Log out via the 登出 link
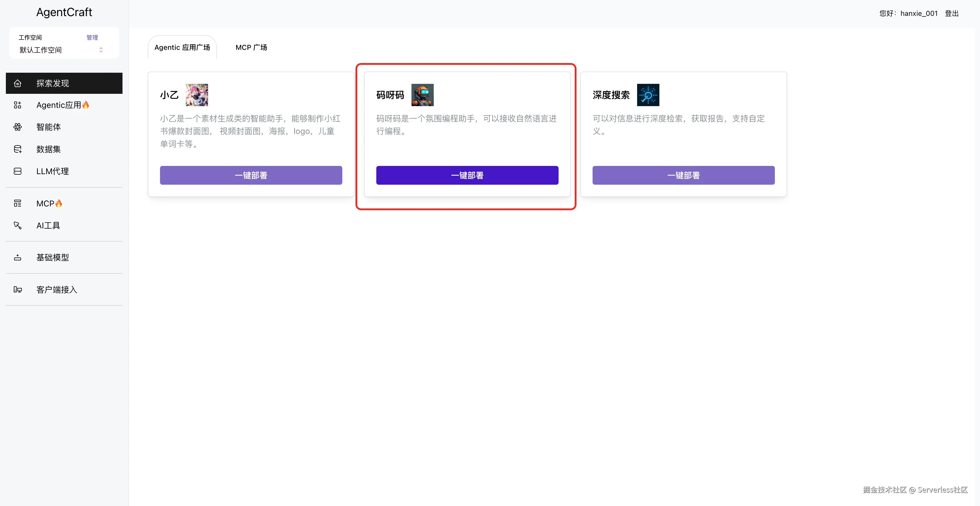 pyautogui.click(x=952, y=13)
